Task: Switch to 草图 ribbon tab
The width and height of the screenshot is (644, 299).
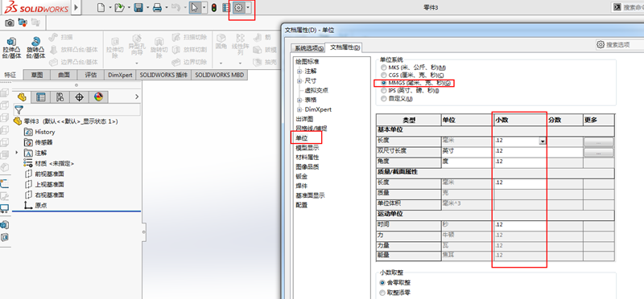Action: click(36, 75)
